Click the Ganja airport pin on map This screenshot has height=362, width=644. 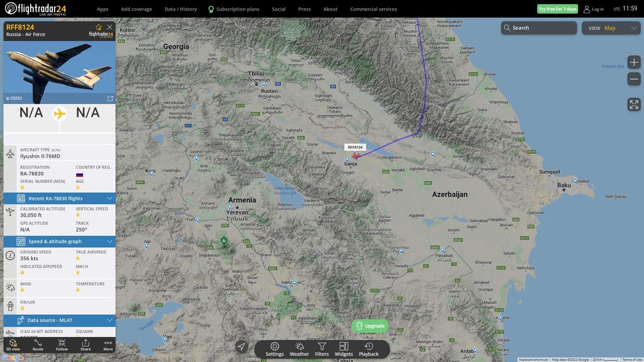pyautogui.click(x=347, y=159)
